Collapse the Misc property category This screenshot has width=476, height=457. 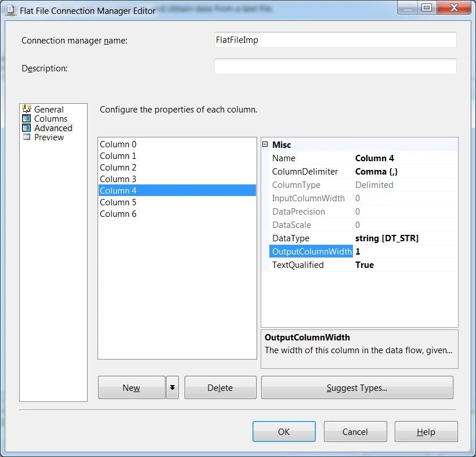coord(266,144)
